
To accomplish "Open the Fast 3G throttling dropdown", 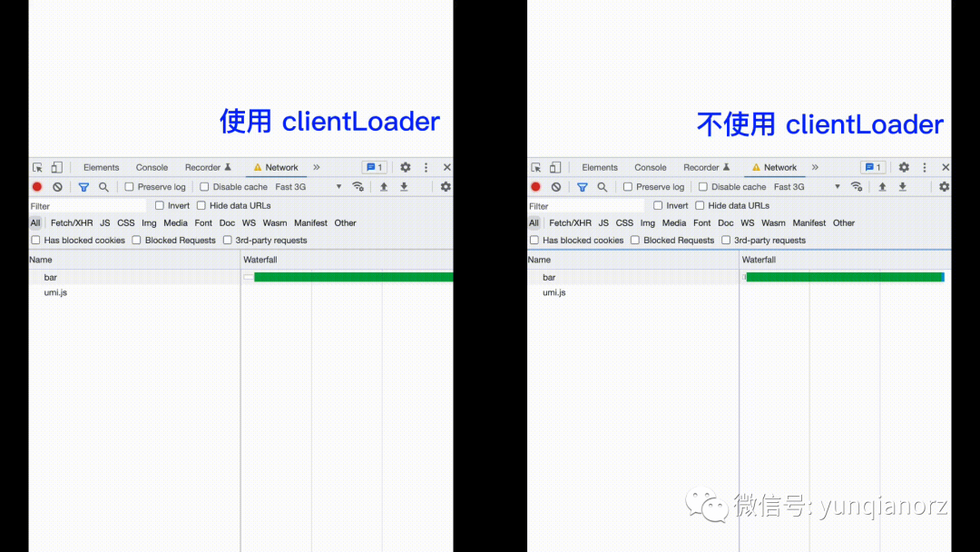I will pos(289,186).
